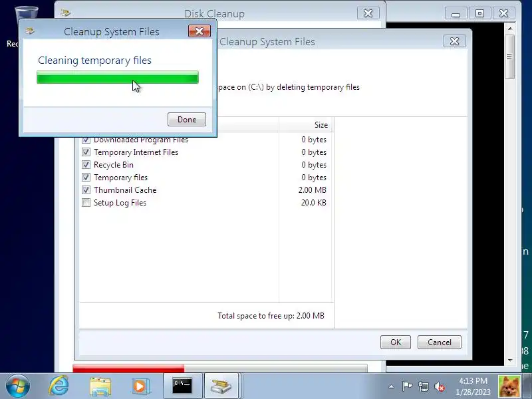Enable the Setup Log Files checkbox

click(x=86, y=203)
